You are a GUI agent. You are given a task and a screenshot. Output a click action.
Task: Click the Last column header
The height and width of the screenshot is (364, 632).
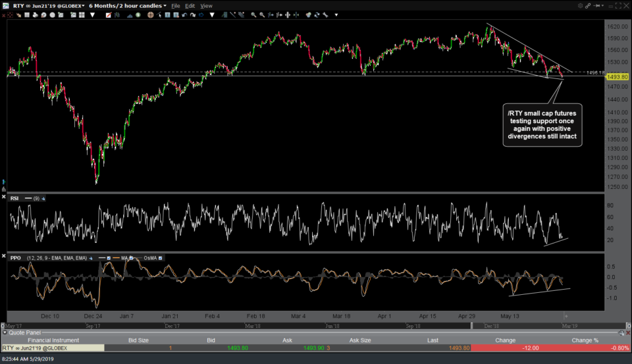click(x=433, y=340)
